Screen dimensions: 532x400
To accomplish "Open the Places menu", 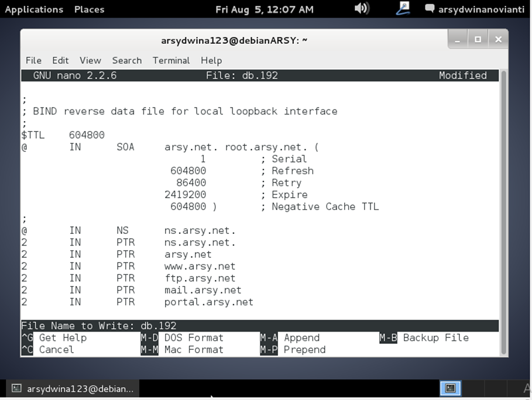I will [89, 9].
